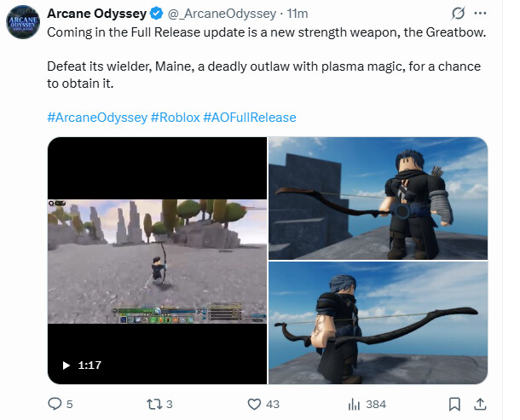Open Arcane Odyssey profile avatar
520x420 pixels.
pos(23,22)
